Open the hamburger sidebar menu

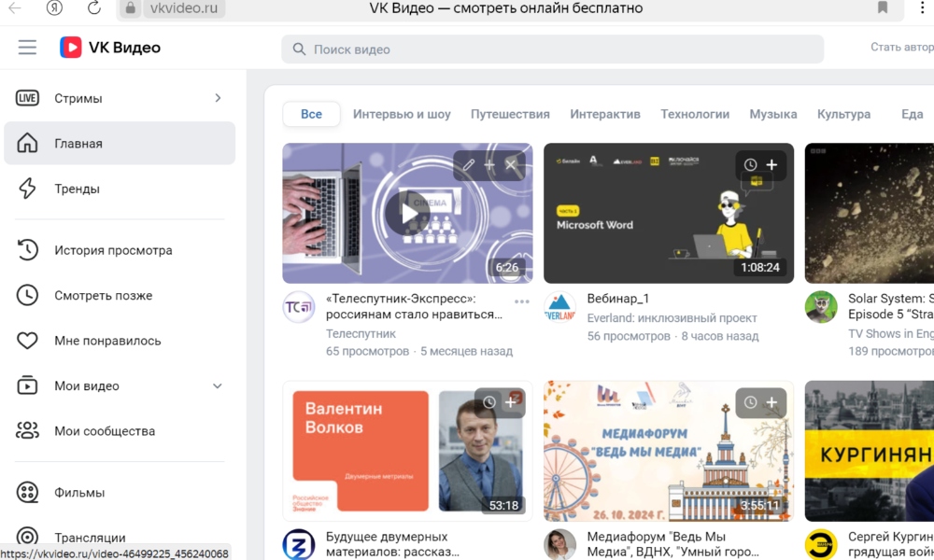pyautogui.click(x=27, y=47)
